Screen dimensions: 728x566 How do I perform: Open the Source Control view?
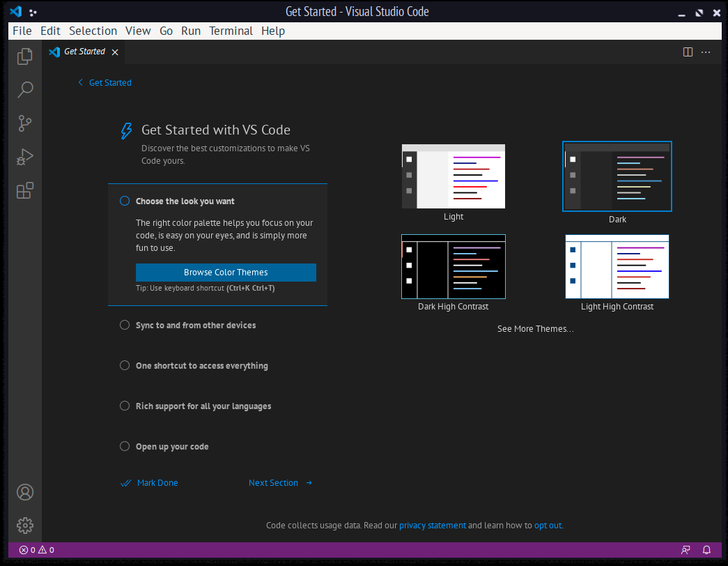coord(25,123)
